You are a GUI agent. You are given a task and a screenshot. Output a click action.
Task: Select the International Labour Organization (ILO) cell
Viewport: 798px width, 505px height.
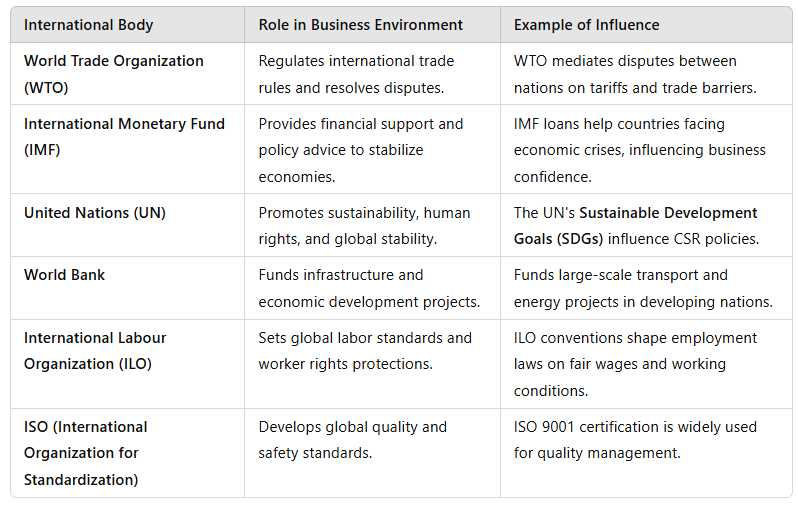point(95,351)
